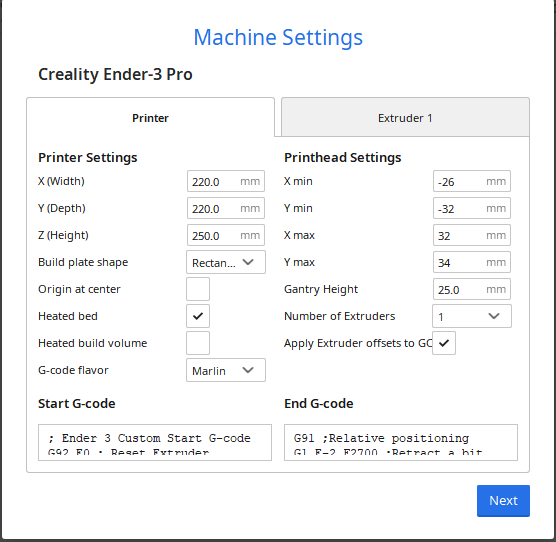Open the G-code flavor dropdown

coord(226,370)
